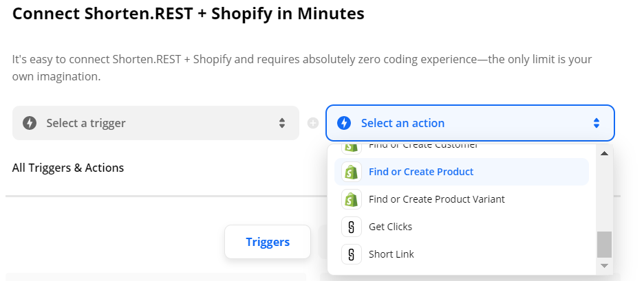Choose Find or Create Product Variant option

pos(462,199)
